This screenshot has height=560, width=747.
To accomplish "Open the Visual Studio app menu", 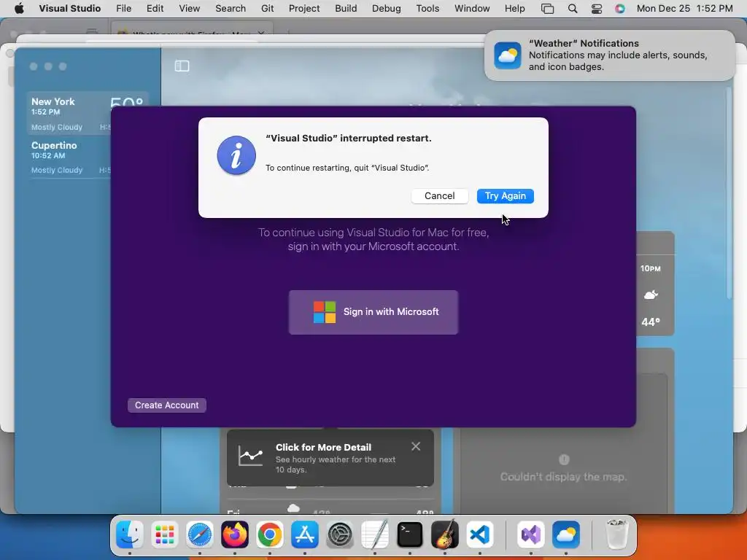I will (70, 9).
